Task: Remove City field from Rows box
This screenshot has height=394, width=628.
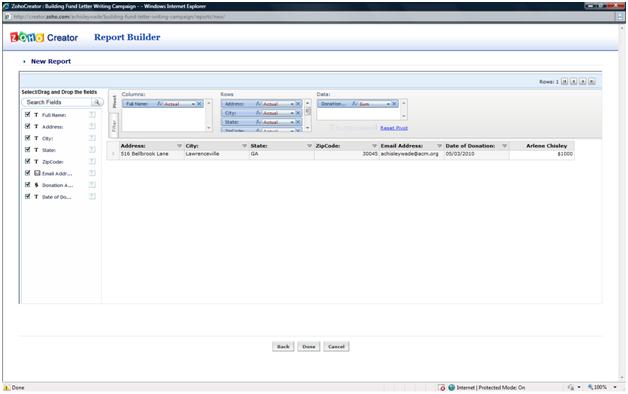Action: point(298,113)
